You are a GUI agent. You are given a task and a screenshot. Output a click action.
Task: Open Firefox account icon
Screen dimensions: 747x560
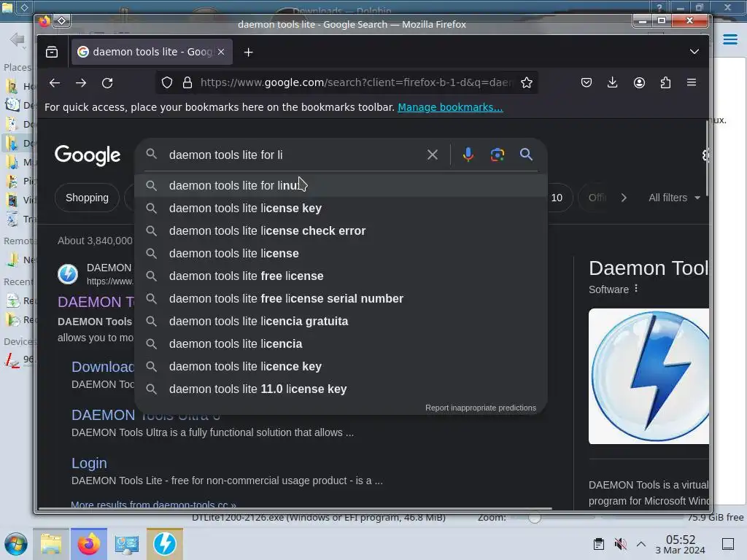point(639,83)
